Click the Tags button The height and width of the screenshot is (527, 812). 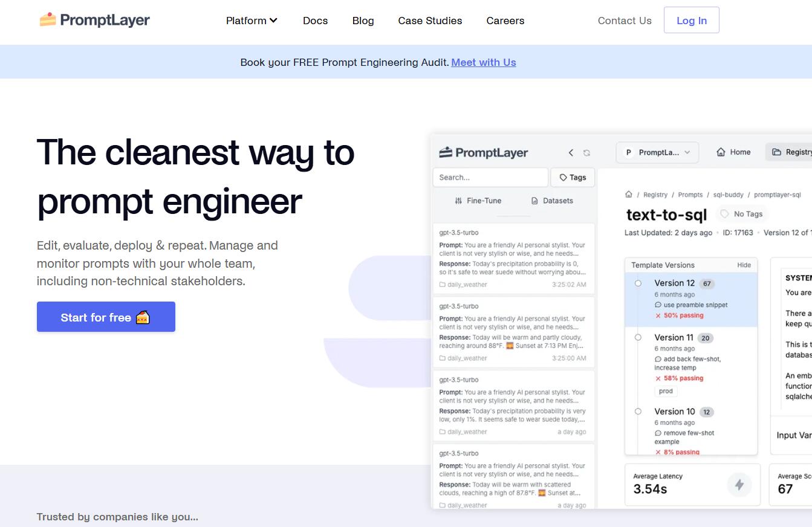[573, 177]
